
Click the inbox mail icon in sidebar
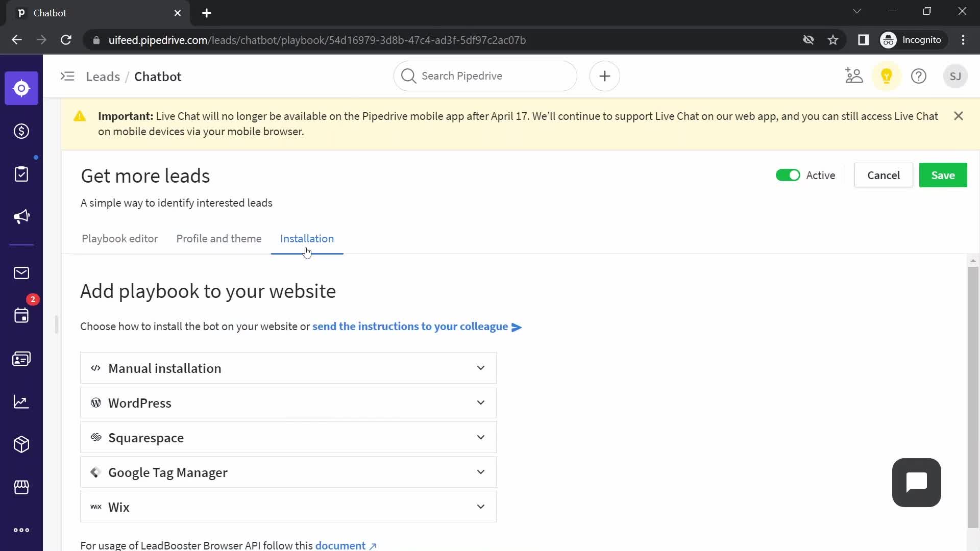pyautogui.click(x=21, y=273)
